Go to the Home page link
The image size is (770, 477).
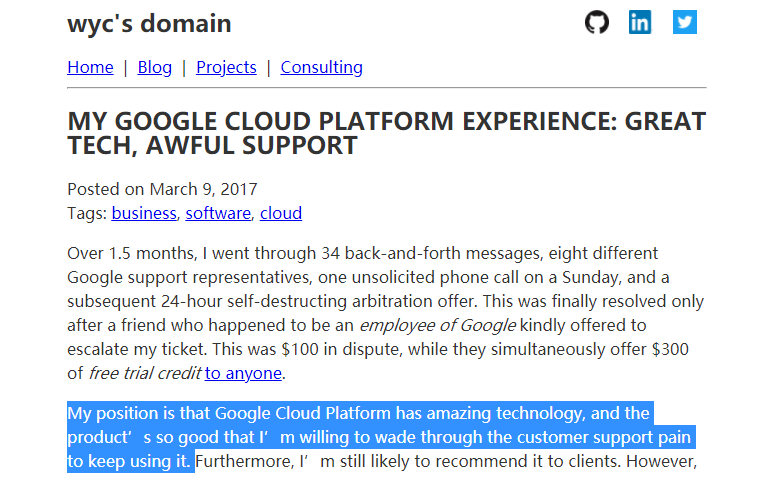tap(90, 67)
